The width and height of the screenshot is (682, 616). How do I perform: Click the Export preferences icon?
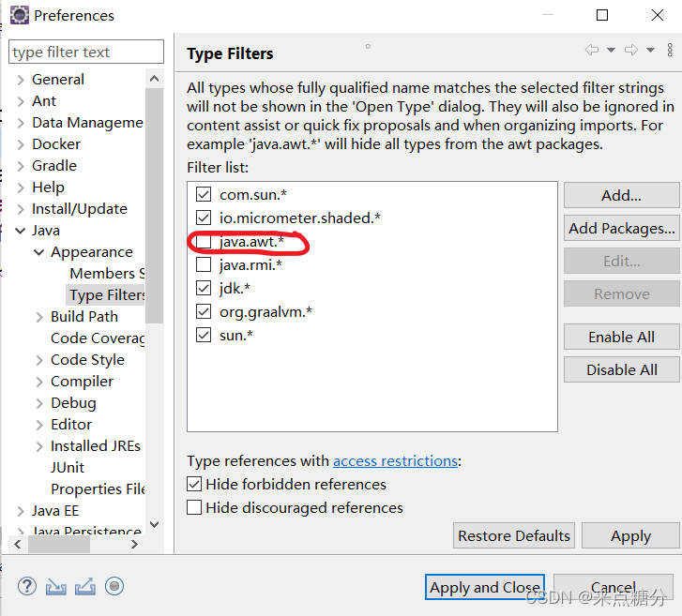pos(85,586)
